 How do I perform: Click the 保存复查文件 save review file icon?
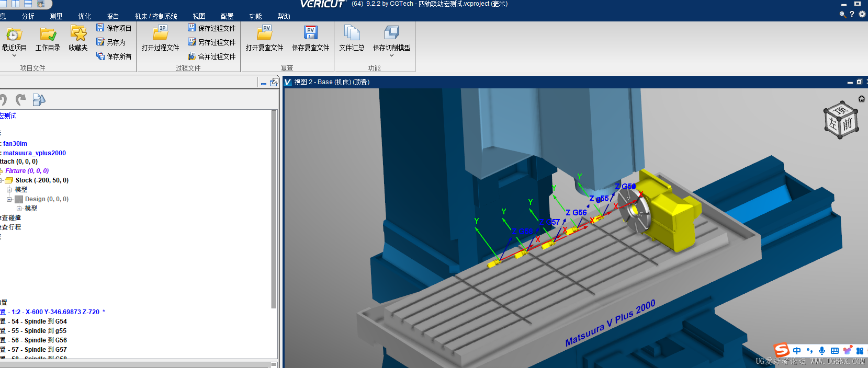(x=311, y=33)
